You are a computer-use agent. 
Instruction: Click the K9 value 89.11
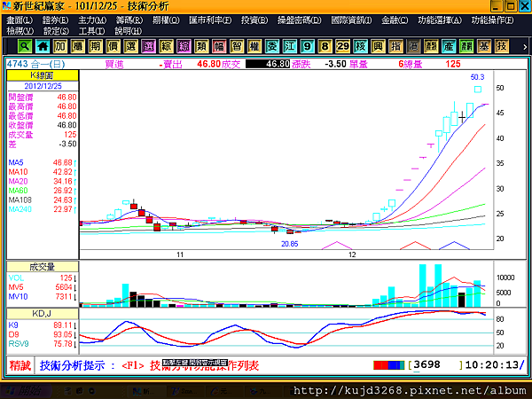(63, 325)
